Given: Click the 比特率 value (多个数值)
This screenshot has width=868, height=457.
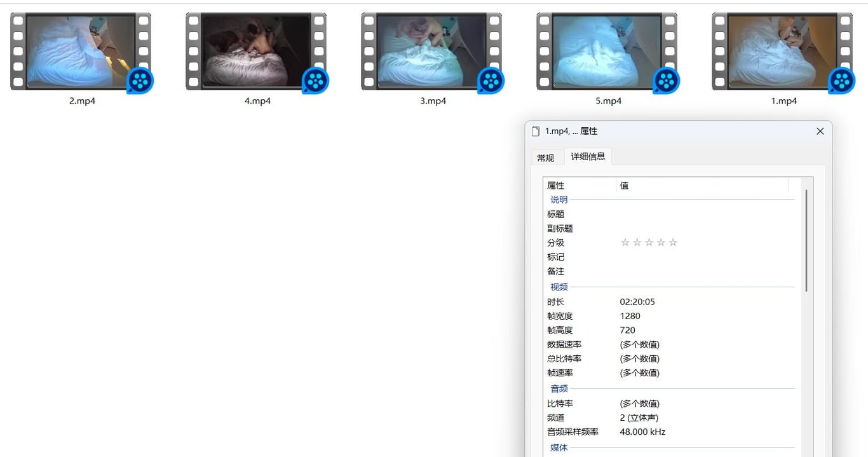Looking at the screenshot, I should coord(639,404).
